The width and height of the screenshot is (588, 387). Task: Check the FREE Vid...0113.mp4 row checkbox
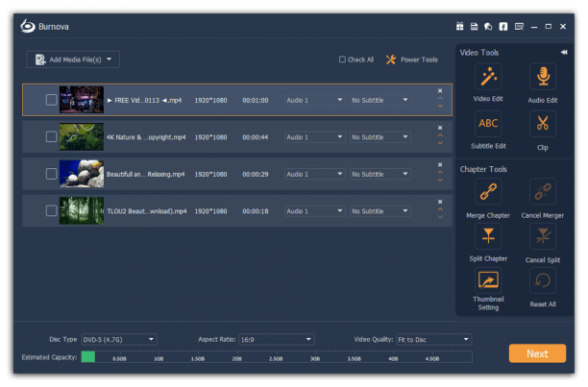pyautogui.click(x=51, y=100)
